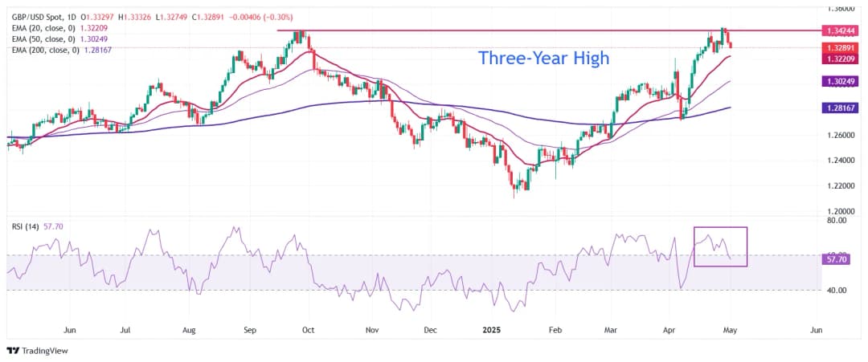Select the 80.00 RSI scale label
This screenshot has height=362, width=868.
coord(836,220)
